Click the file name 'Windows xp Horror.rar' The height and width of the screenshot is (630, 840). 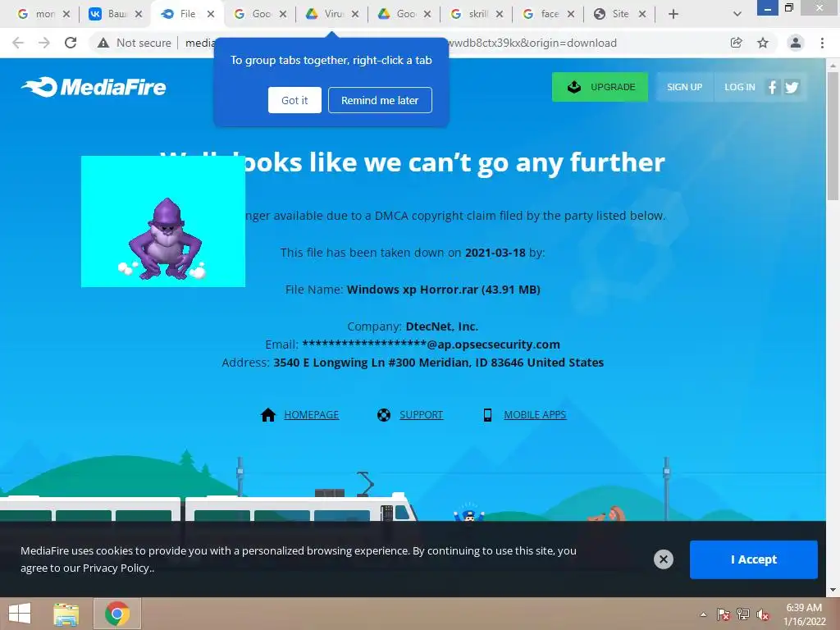click(x=413, y=290)
